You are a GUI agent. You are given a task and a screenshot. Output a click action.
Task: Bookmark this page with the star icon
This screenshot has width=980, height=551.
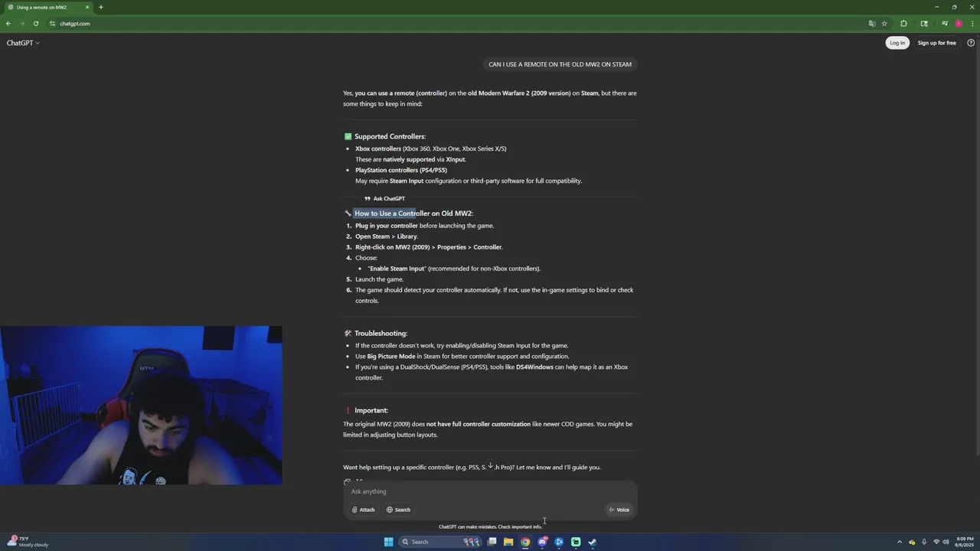point(884,24)
